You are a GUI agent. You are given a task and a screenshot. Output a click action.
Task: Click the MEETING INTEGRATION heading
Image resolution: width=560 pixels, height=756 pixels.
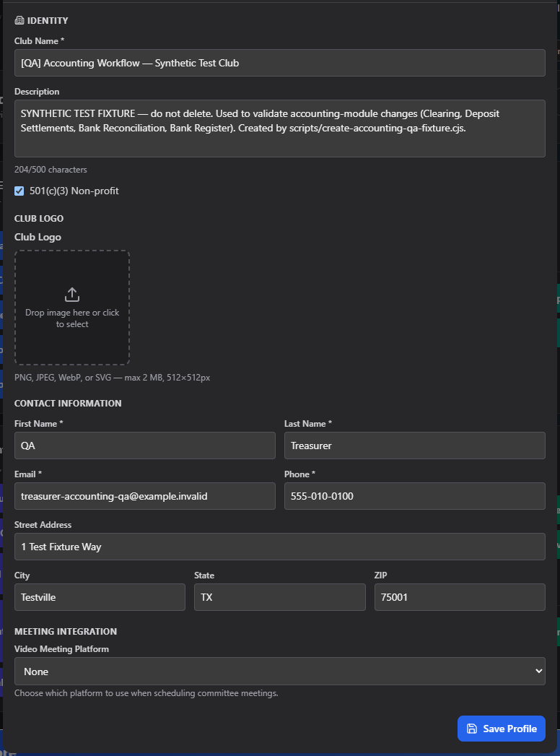66,631
